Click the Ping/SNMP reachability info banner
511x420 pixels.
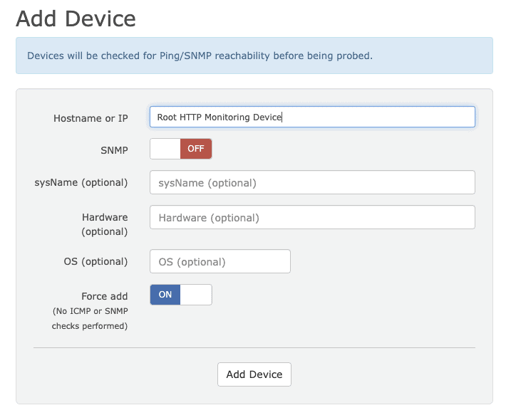click(254, 56)
